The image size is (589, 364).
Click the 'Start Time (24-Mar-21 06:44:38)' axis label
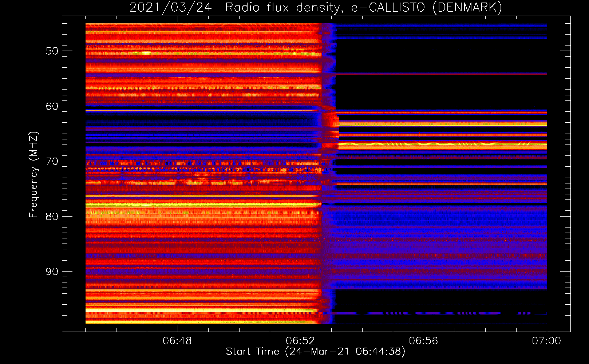316,352
